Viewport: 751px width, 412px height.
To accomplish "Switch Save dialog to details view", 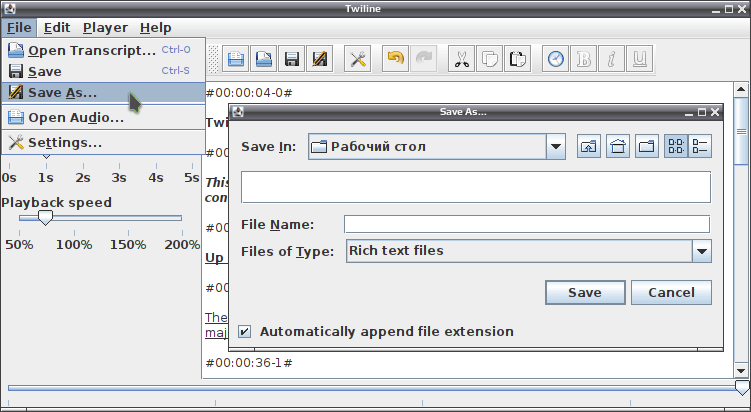I will click(700, 146).
